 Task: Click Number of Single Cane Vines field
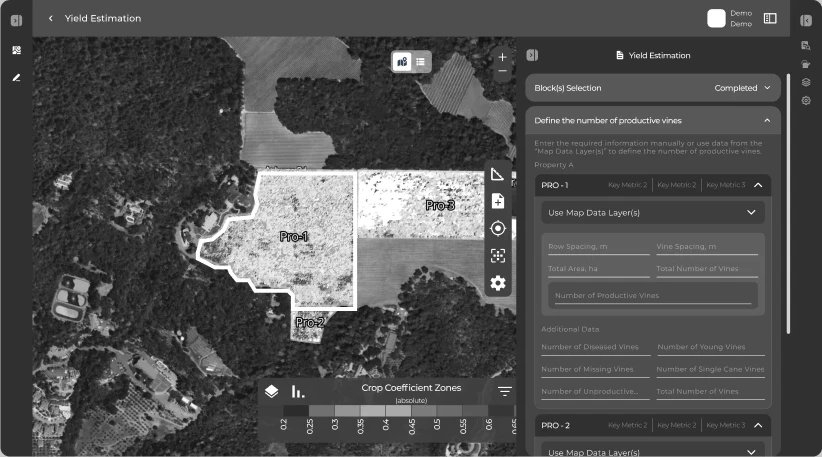[710, 369]
